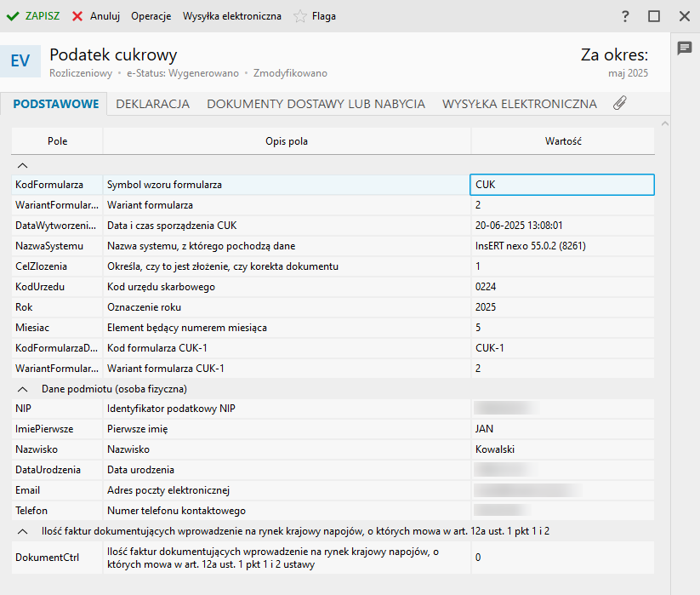Click the EV document type badge

tap(20, 60)
